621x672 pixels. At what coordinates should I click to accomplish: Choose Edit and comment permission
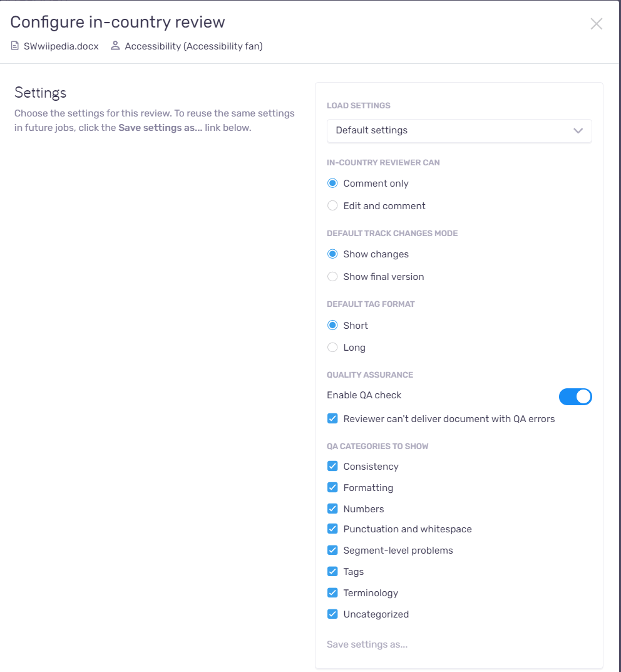[332, 205]
